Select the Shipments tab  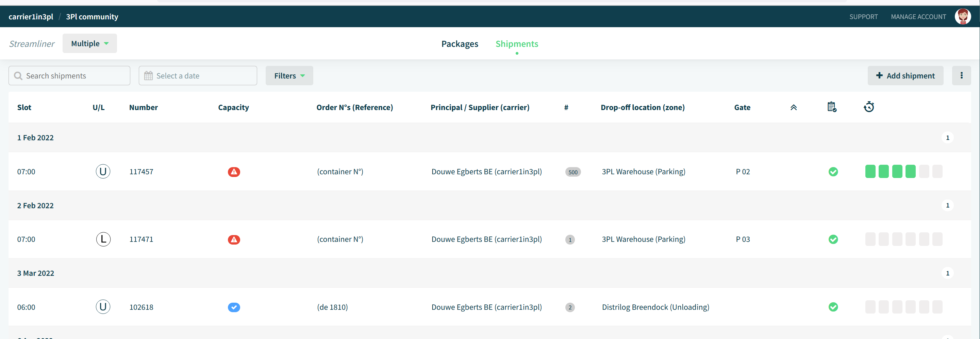tap(517, 44)
